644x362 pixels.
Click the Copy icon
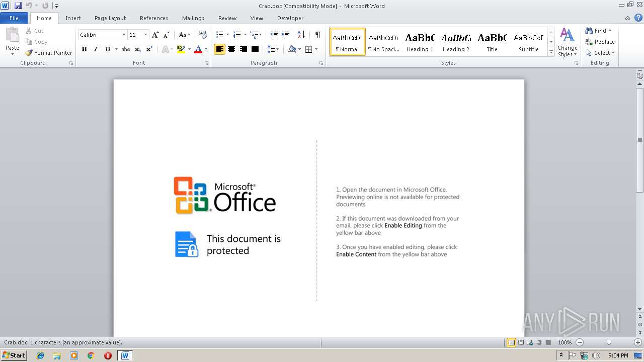tap(29, 42)
